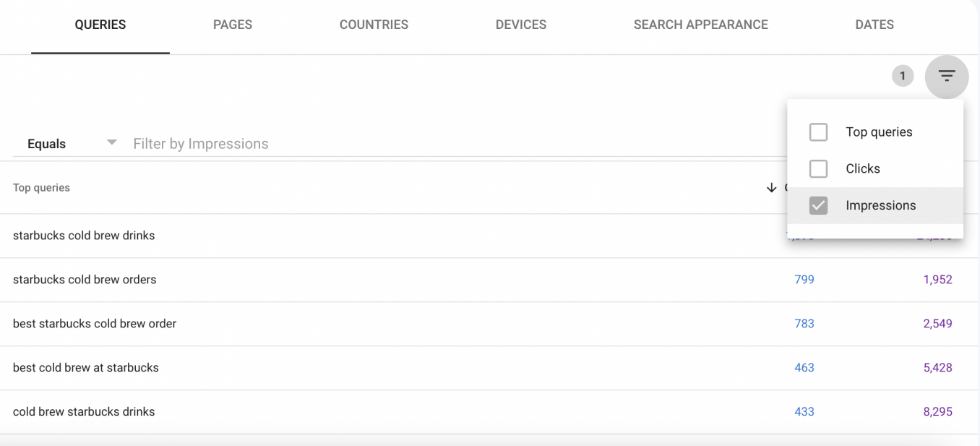
Task: Select the Devices tab
Action: [x=520, y=25]
